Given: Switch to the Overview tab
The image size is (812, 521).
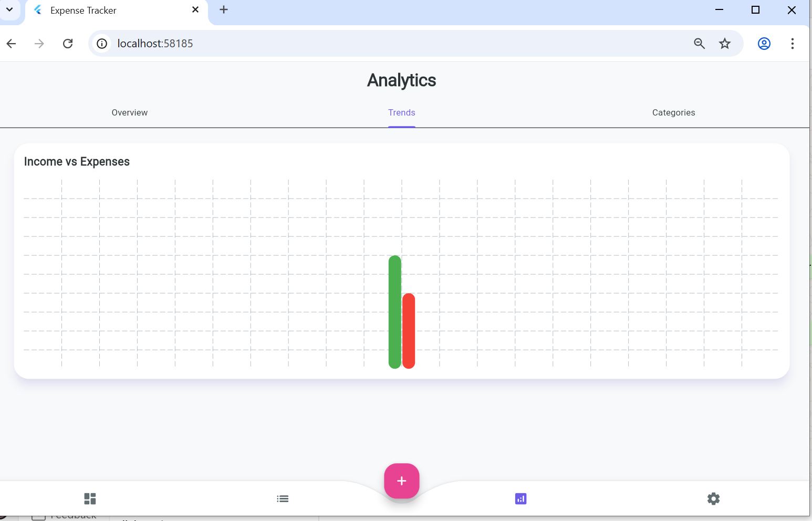Looking at the screenshot, I should pos(129,112).
